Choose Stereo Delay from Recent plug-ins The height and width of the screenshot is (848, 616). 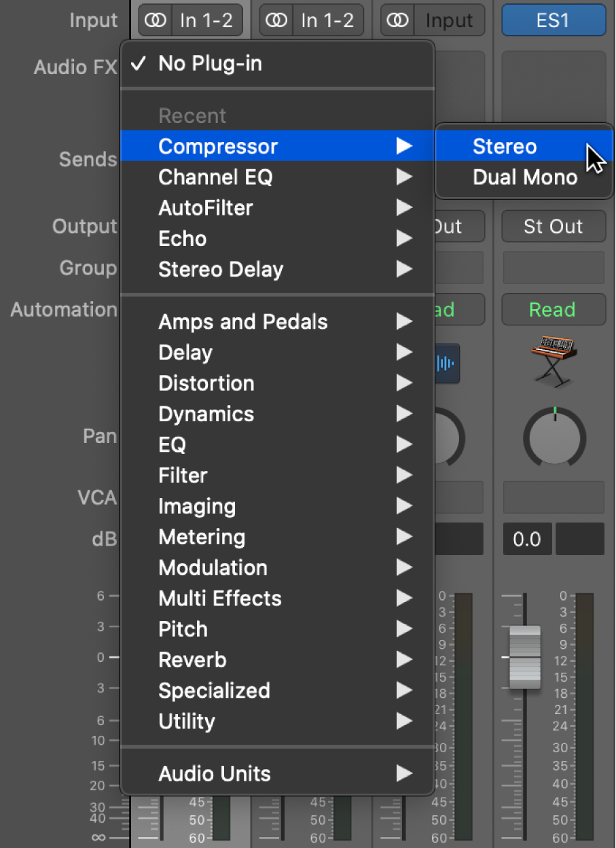point(220,269)
